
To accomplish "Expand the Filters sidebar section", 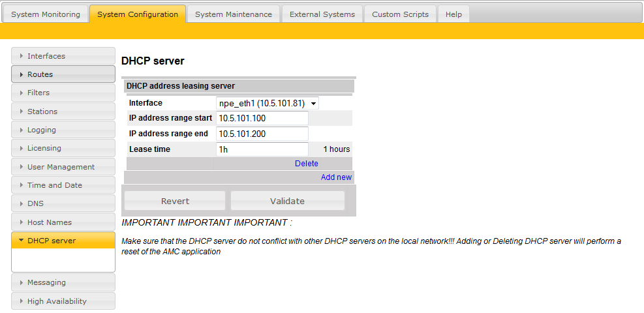I will [63, 93].
